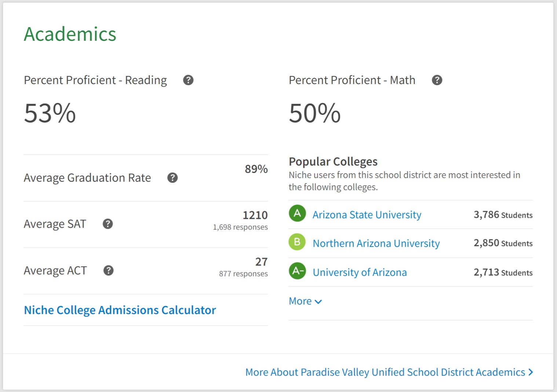Show the Average ACT question mark info

point(108,271)
